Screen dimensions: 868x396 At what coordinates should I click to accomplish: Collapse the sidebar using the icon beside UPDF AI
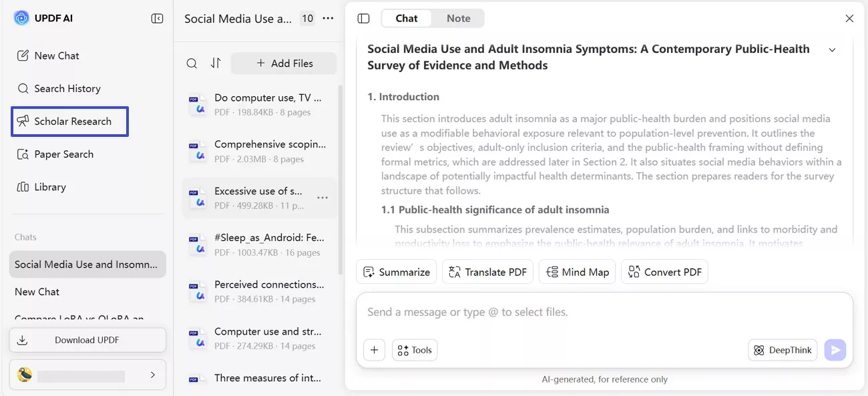(x=156, y=18)
